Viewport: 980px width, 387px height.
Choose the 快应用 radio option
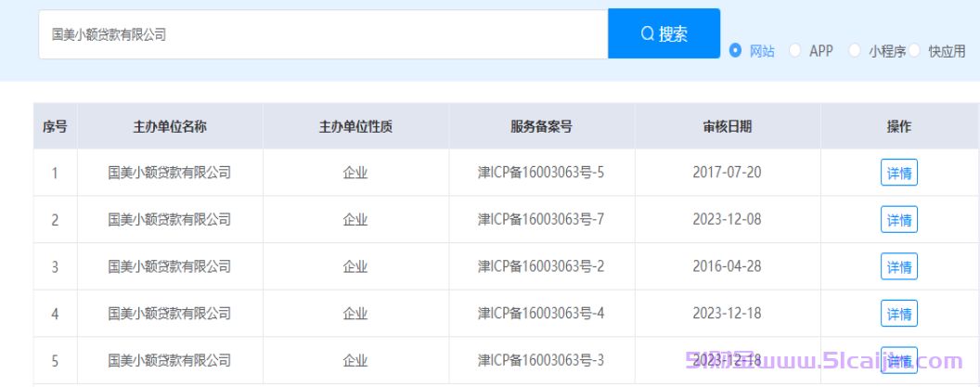[914, 51]
